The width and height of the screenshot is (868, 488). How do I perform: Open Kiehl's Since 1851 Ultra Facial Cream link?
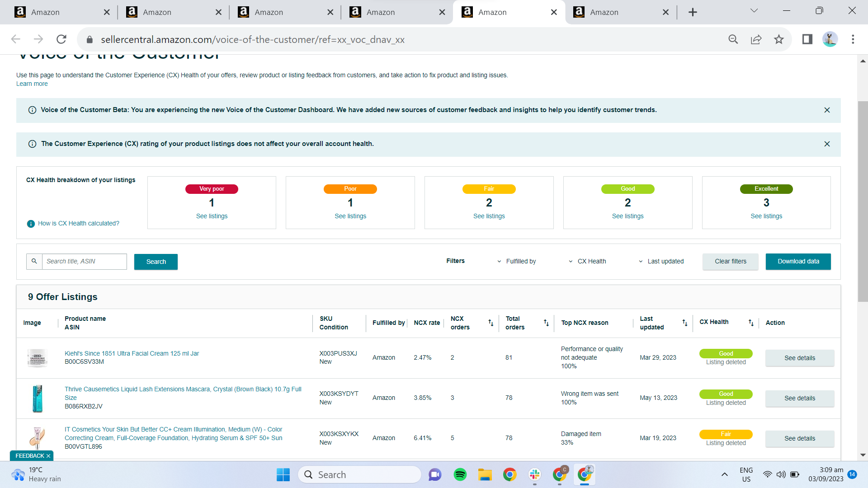click(132, 353)
